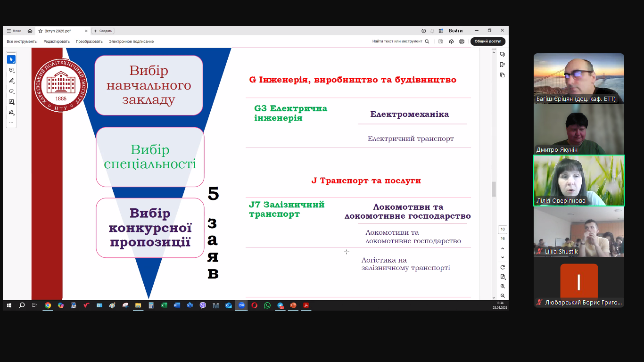Open Электронное подписание tab
This screenshot has height=362, width=644.
[x=132, y=41]
